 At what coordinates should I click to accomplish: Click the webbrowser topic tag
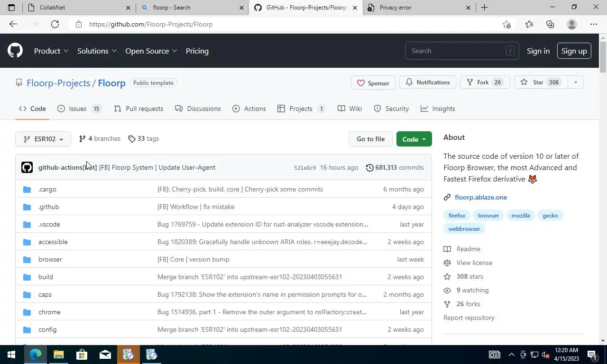pos(464,228)
